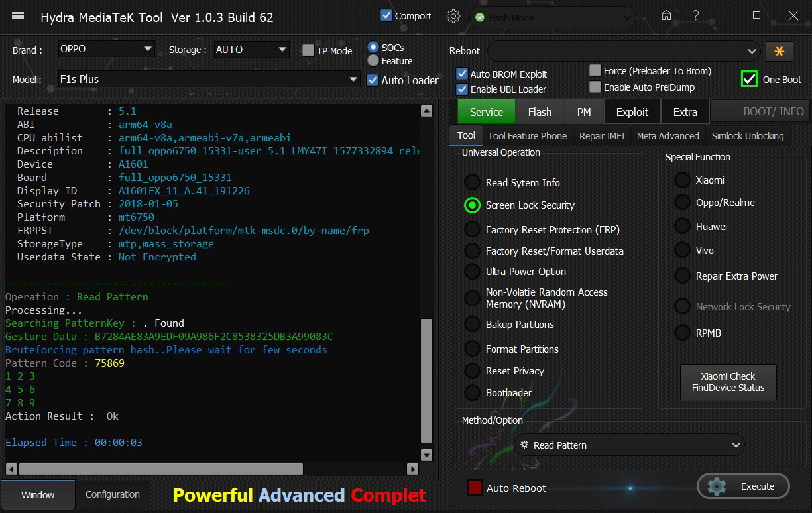Switch to the Service tab
This screenshot has height=513, width=812.
click(487, 112)
